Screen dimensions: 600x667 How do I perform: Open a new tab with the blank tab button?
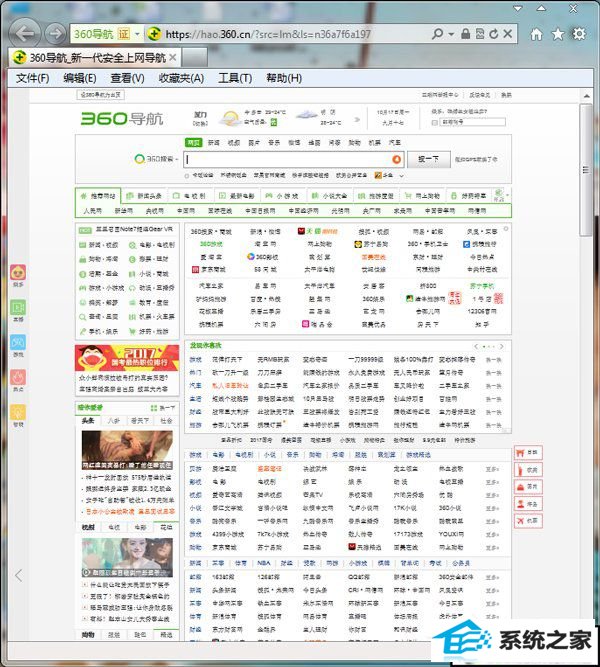coord(195,57)
